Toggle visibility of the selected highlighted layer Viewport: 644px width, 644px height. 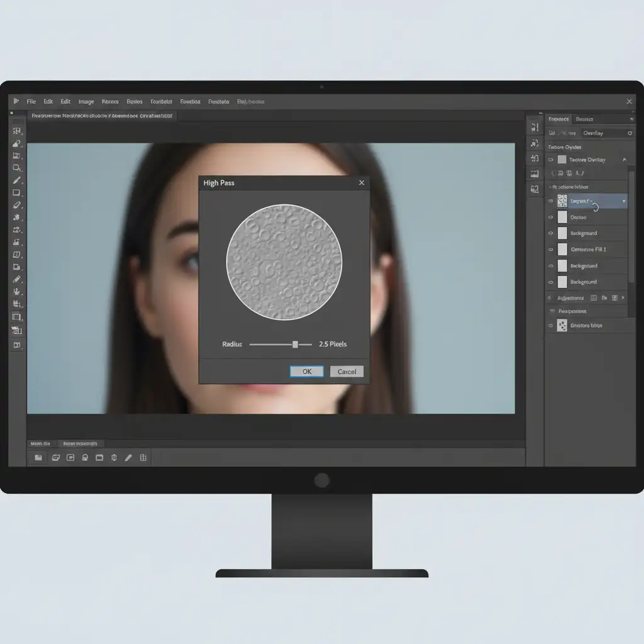[x=551, y=201]
